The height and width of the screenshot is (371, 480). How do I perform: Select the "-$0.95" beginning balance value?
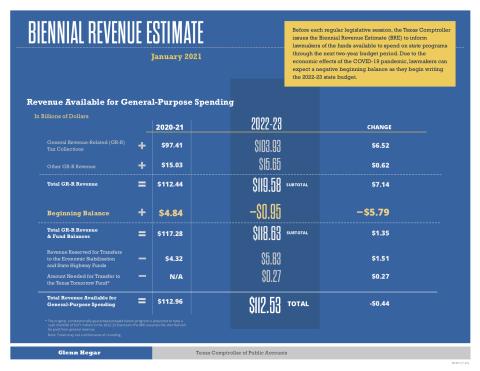(x=266, y=212)
